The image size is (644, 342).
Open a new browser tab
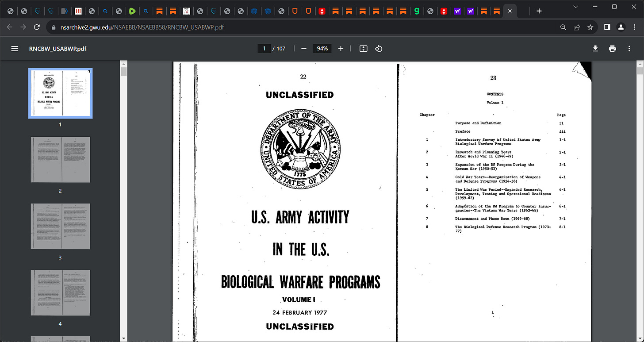[x=539, y=11]
